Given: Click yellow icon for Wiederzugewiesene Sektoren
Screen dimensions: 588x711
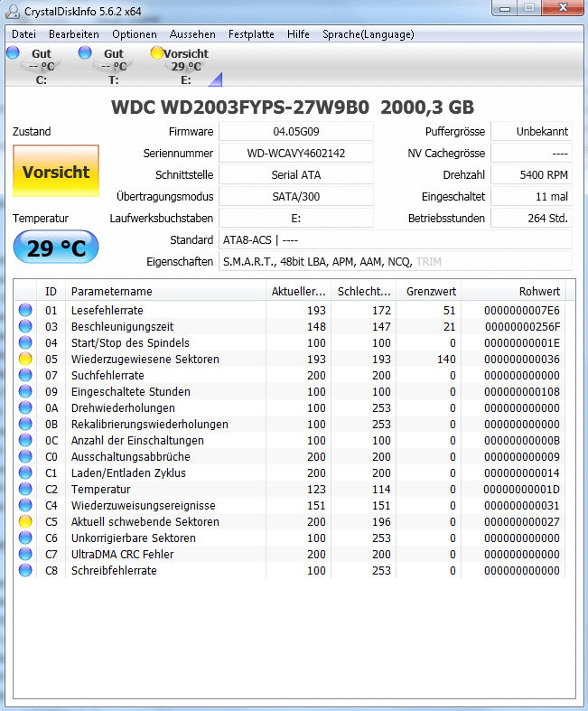Looking at the screenshot, I should [x=25, y=360].
